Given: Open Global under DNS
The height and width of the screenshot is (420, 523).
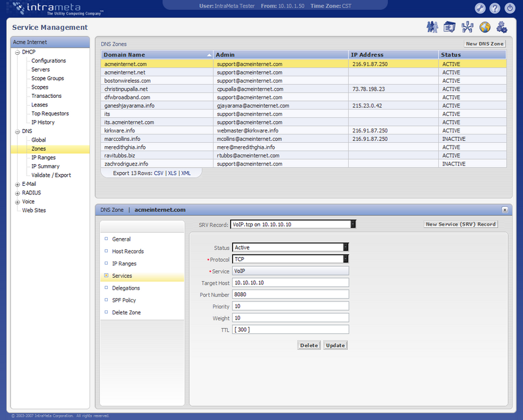Looking at the screenshot, I should (39, 140).
